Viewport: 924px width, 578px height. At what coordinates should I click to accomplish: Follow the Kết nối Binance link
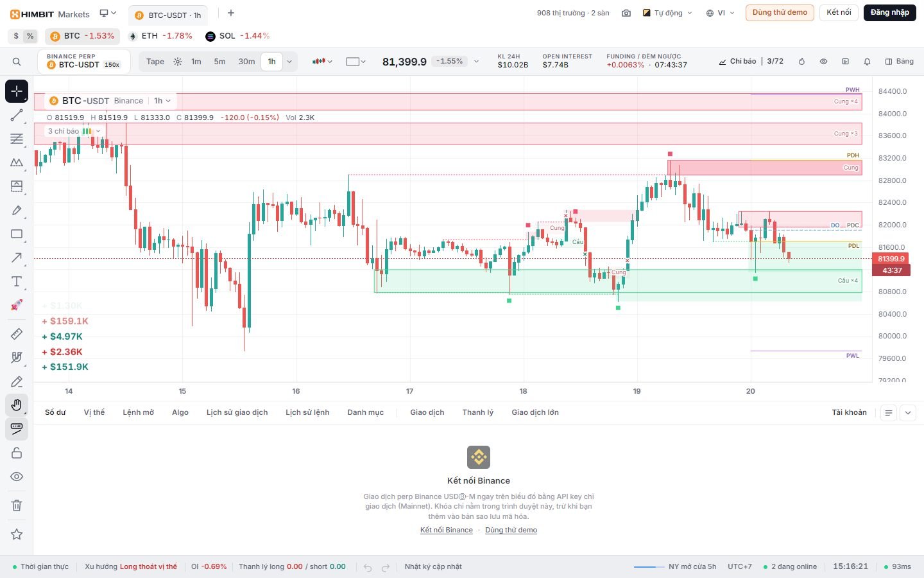click(447, 530)
